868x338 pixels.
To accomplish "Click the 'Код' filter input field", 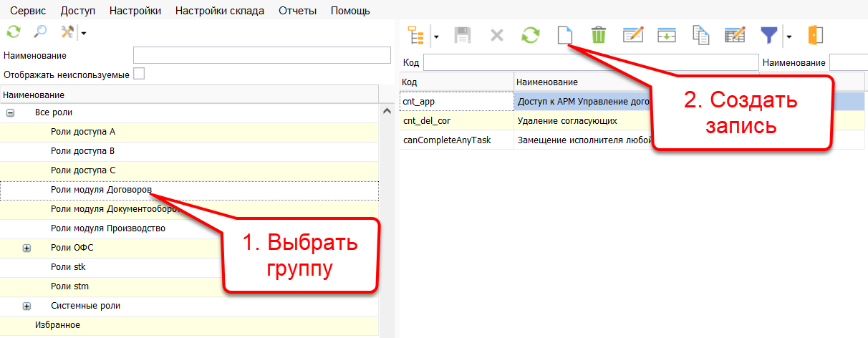I will [589, 63].
